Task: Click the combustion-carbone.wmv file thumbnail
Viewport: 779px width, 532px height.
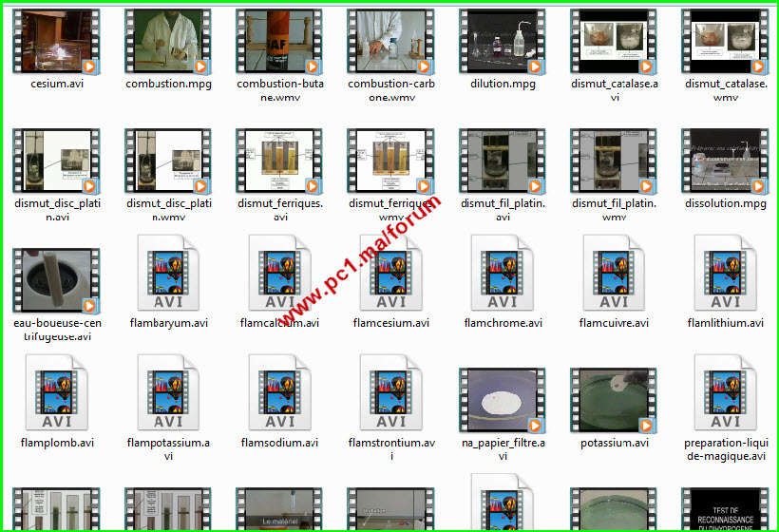Action: click(390, 41)
